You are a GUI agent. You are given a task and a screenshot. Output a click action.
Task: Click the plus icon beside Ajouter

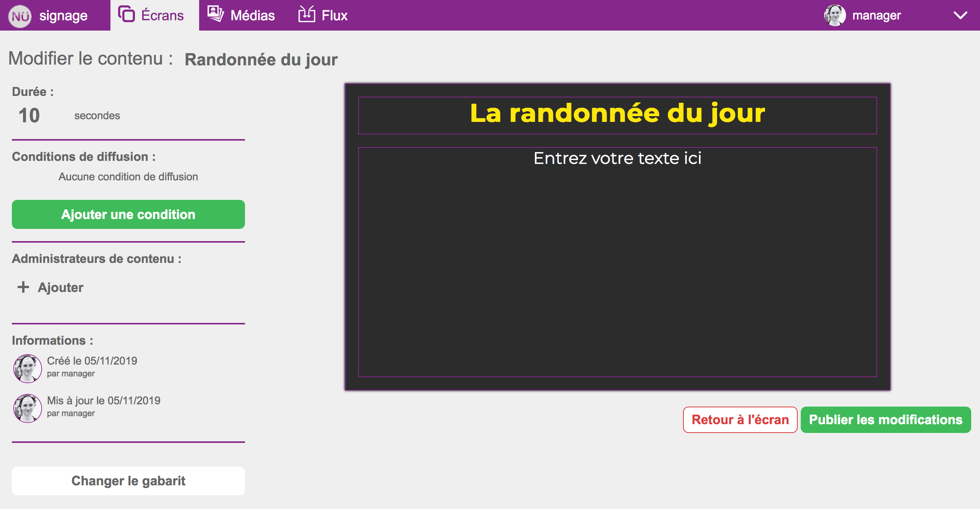pos(23,287)
